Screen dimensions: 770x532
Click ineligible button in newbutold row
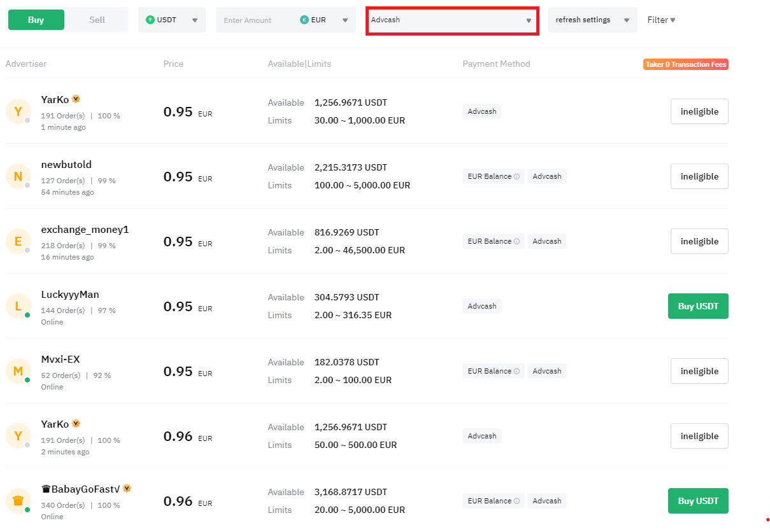[699, 176]
